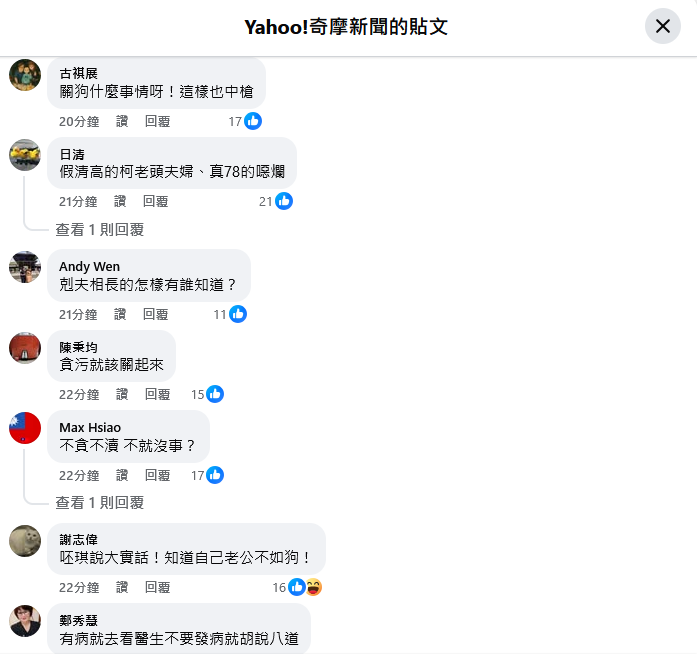View the laughing reaction on 謝志偉's comment
697x654 pixels.
[x=314, y=587]
